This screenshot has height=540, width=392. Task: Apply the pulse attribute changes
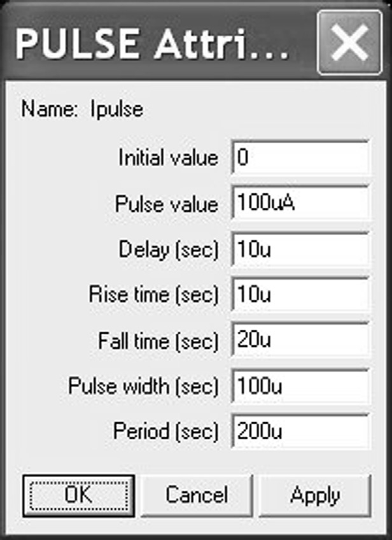click(x=315, y=495)
